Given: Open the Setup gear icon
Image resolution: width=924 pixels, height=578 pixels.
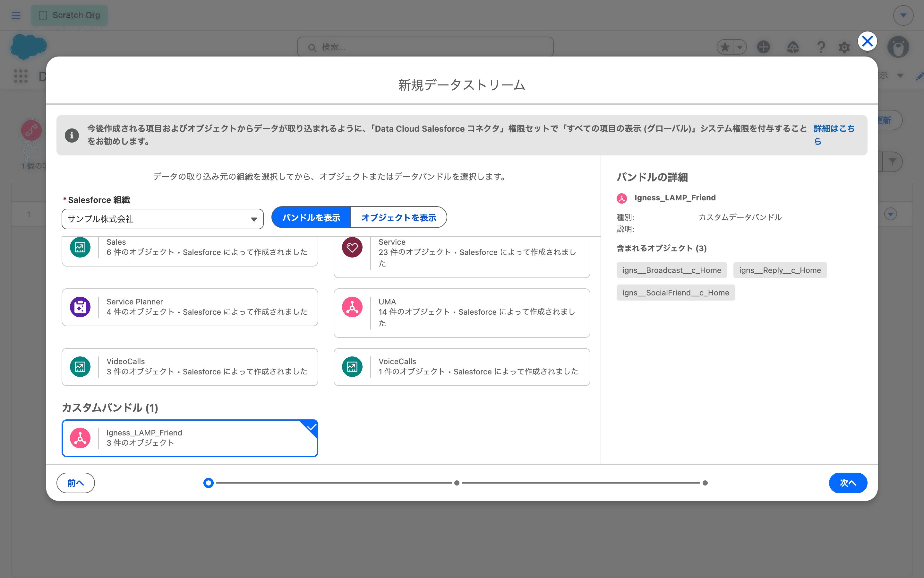Looking at the screenshot, I should [844, 48].
